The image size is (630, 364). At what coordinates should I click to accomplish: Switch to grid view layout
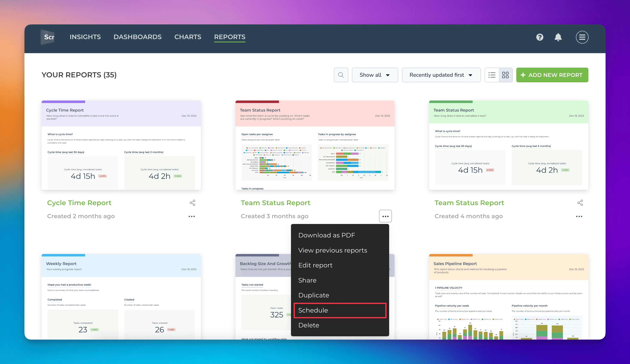coord(505,75)
